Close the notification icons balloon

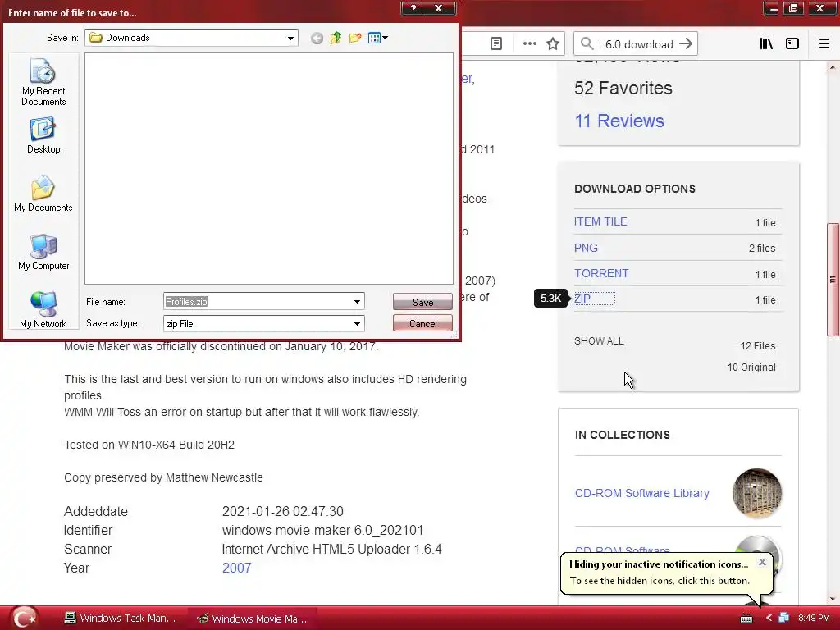pyautogui.click(x=762, y=562)
